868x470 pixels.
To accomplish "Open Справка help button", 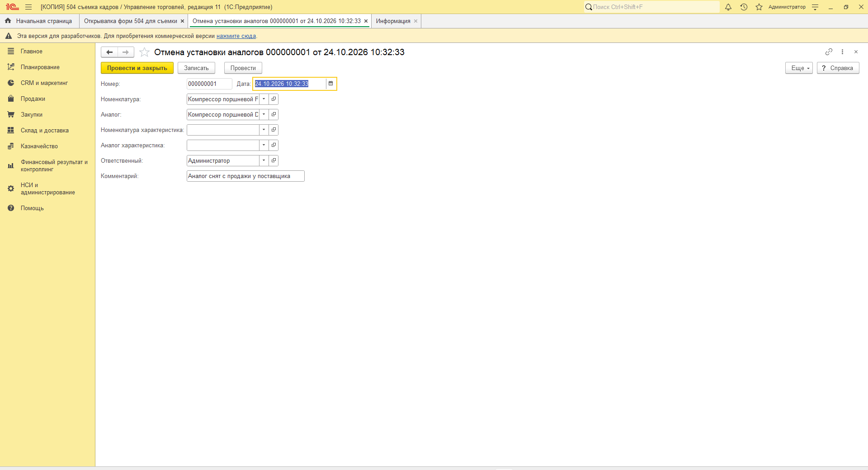I will [838, 68].
